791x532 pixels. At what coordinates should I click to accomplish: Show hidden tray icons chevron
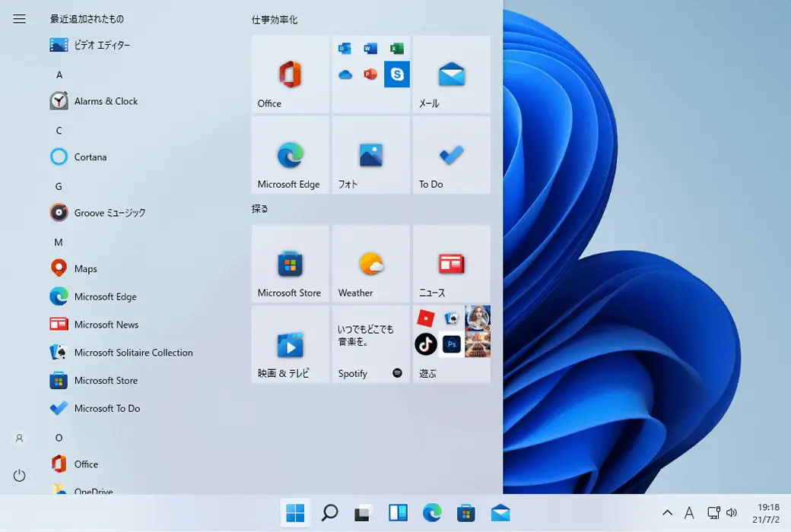coord(667,513)
